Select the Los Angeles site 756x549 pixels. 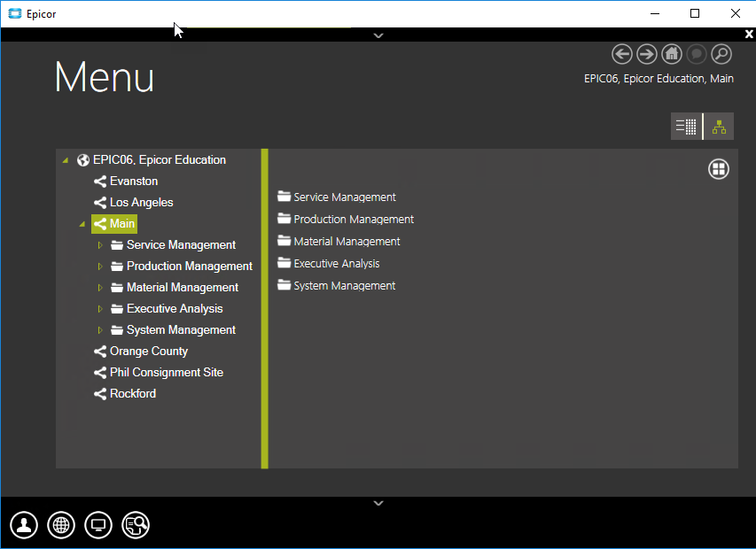[134, 202]
